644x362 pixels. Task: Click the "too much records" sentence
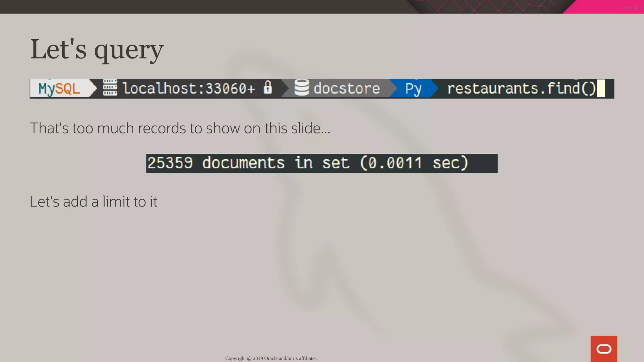[x=180, y=128]
